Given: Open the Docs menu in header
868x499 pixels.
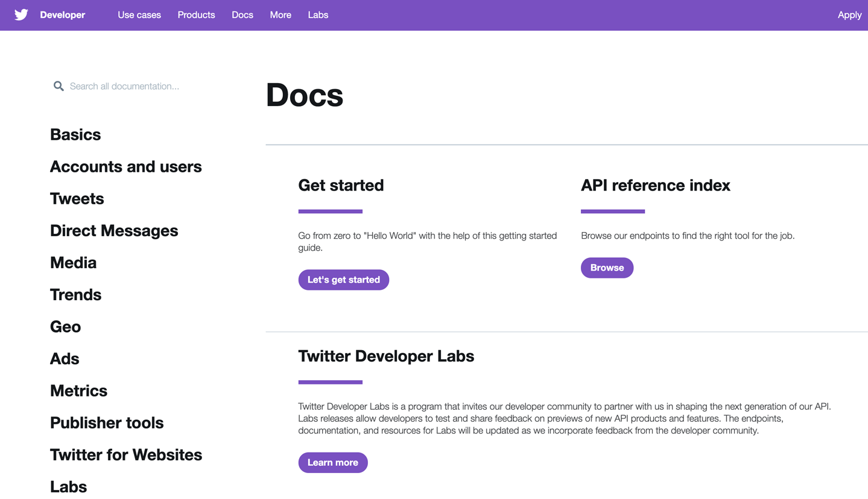Looking at the screenshot, I should click(x=242, y=15).
